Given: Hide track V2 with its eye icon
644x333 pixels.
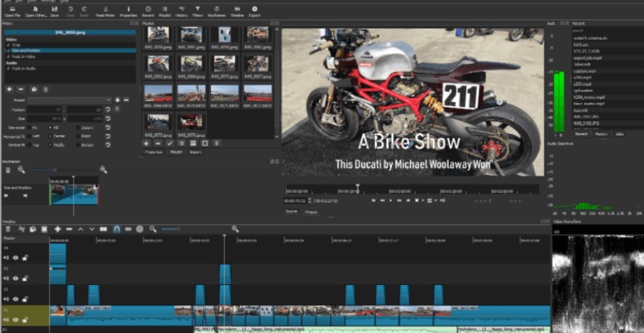Looking at the screenshot, I should (x=15, y=299).
